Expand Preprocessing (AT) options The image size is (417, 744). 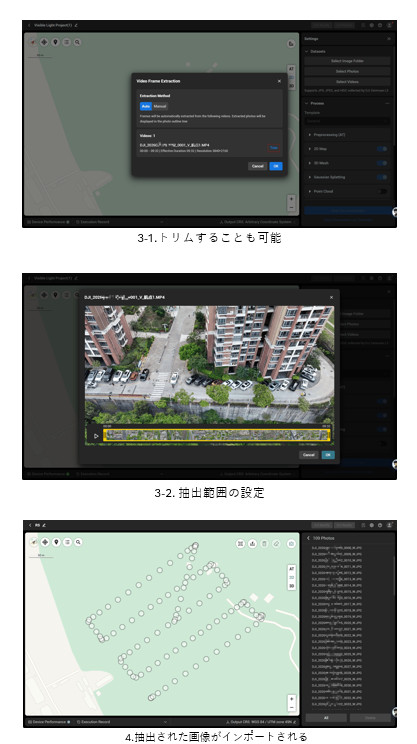pyautogui.click(x=310, y=135)
